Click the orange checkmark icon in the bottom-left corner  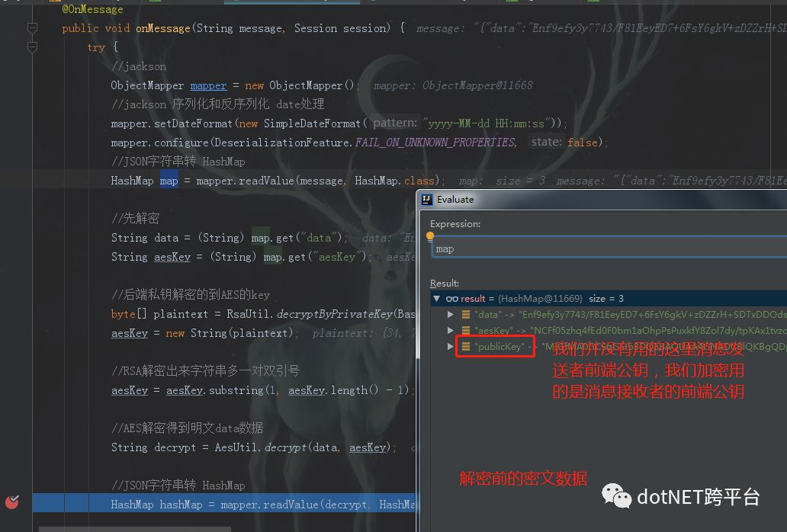[12, 502]
